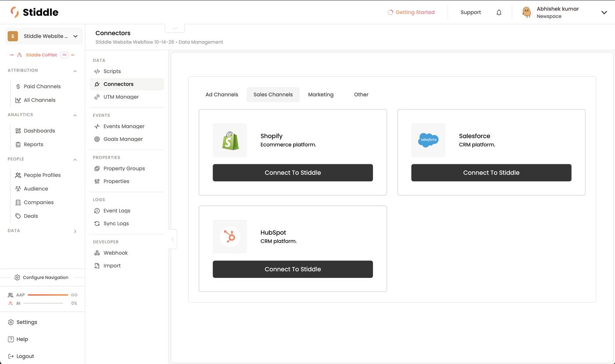The image size is (615, 364).
Task: Open the Settings page
Action: pos(23,322)
